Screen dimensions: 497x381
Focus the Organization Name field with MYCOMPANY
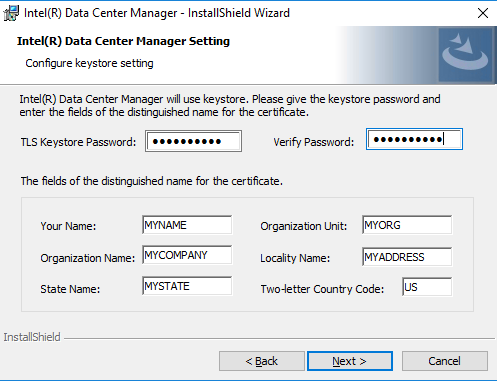tap(187, 255)
